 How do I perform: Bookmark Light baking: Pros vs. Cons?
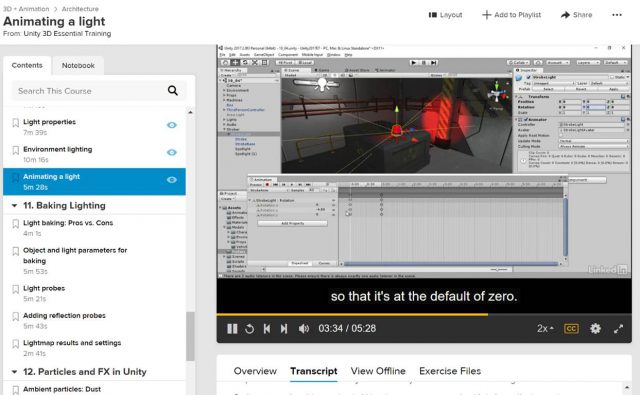(x=16, y=224)
